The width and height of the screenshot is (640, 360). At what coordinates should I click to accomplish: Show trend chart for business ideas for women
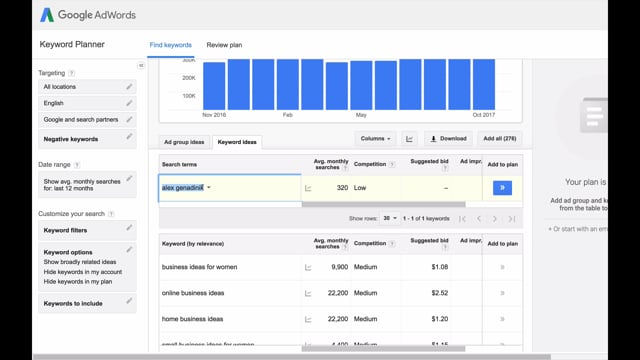click(x=308, y=267)
